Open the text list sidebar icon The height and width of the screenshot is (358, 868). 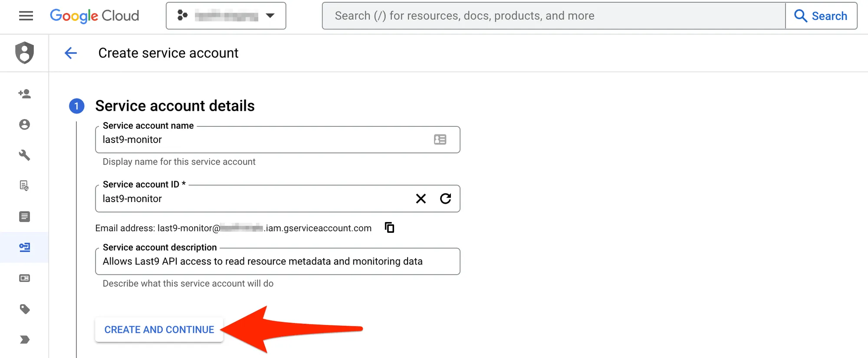pos(25,216)
